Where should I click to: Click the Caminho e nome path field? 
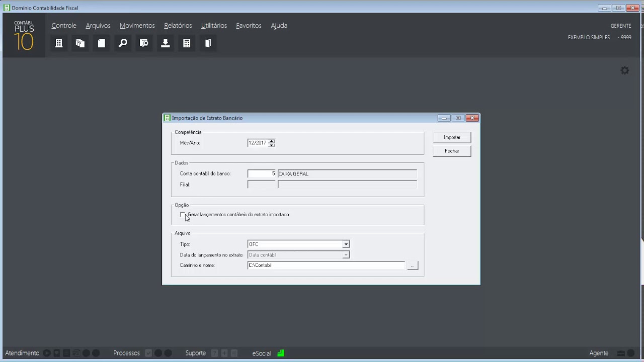(326, 265)
